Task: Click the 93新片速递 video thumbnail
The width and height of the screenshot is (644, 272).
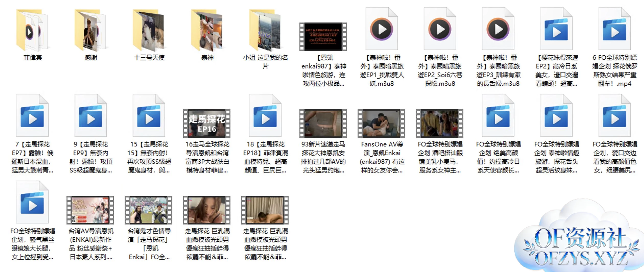Action: pos(323,123)
